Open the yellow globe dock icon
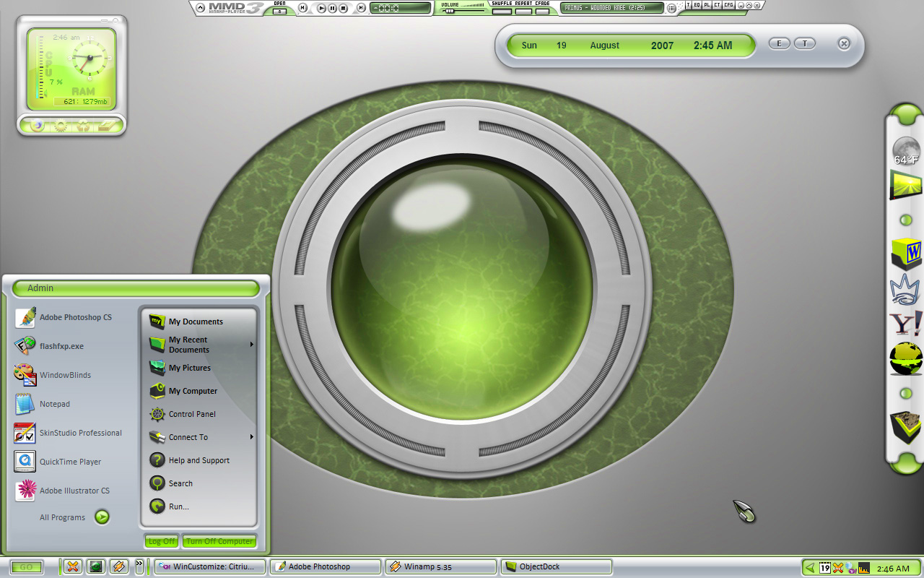 [906, 359]
